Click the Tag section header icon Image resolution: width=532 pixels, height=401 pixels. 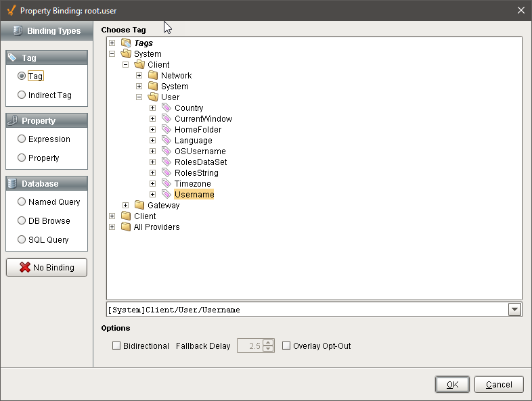coord(12,57)
